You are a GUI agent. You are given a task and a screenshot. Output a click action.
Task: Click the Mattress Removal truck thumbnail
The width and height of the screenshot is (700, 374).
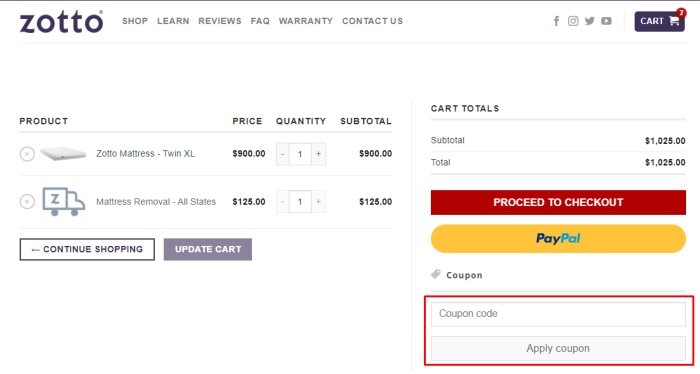pyautogui.click(x=63, y=202)
